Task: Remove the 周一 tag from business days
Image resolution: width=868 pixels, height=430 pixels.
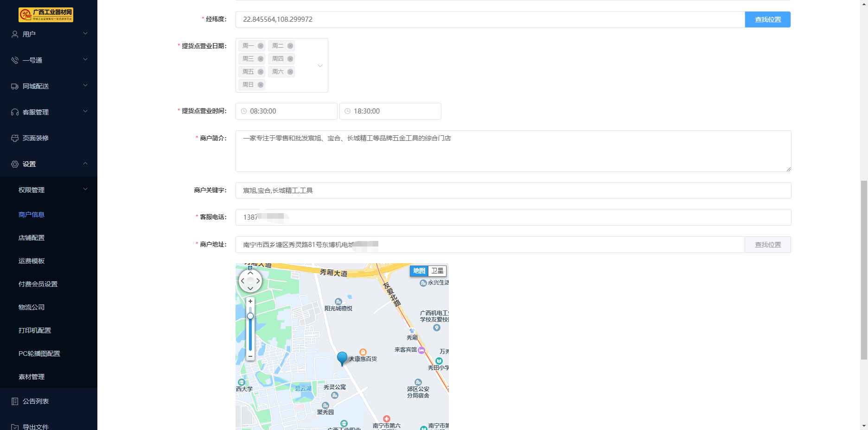Action: click(261, 46)
